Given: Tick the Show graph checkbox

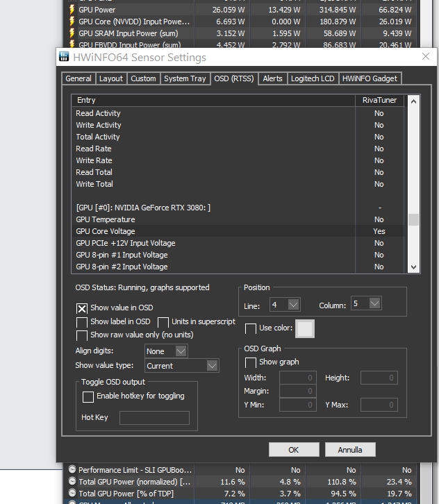Looking at the screenshot, I should coord(251,362).
